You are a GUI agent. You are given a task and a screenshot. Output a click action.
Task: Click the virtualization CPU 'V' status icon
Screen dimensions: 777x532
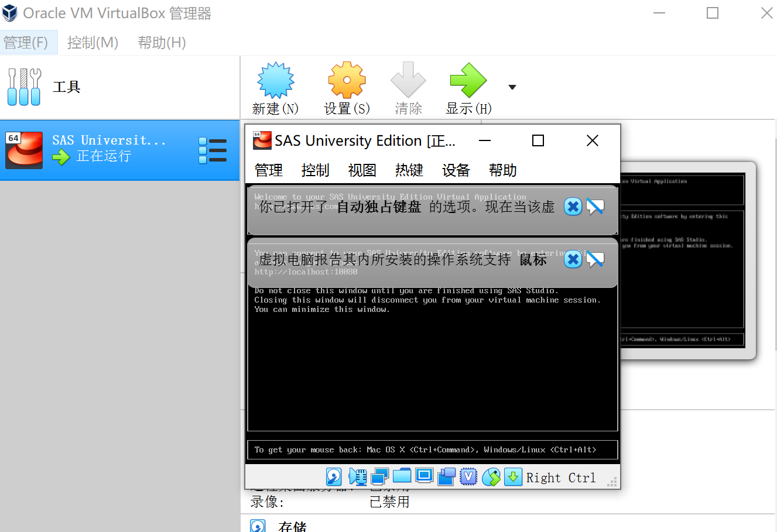point(468,477)
